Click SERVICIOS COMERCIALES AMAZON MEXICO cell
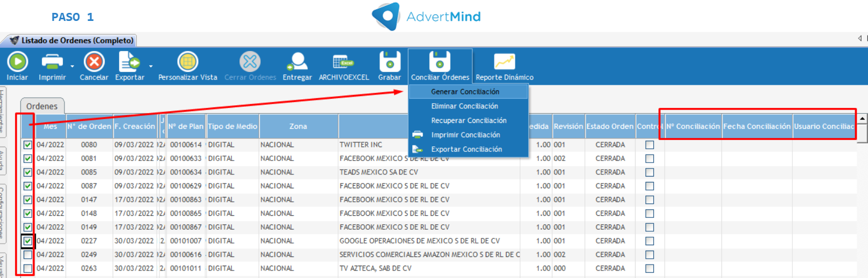The height and width of the screenshot is (278, 868). (x=429, y=254)
